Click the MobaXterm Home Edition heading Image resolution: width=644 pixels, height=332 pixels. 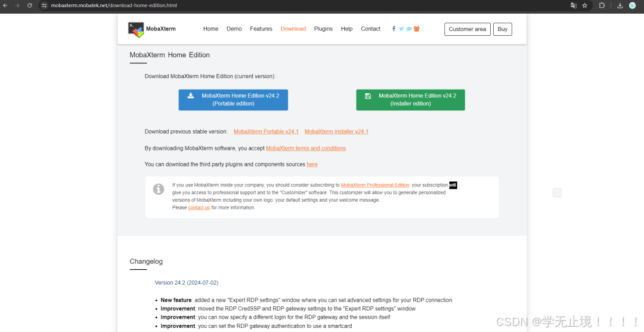tap(169, 55)
